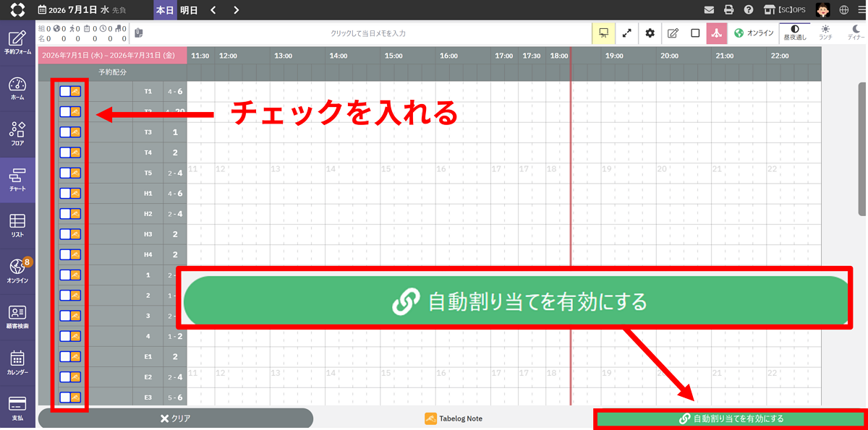Go to ホーム dashboard in sidebar
This screenshot has height=430, width=868.
pyautogui.click(x=17, y=89)
